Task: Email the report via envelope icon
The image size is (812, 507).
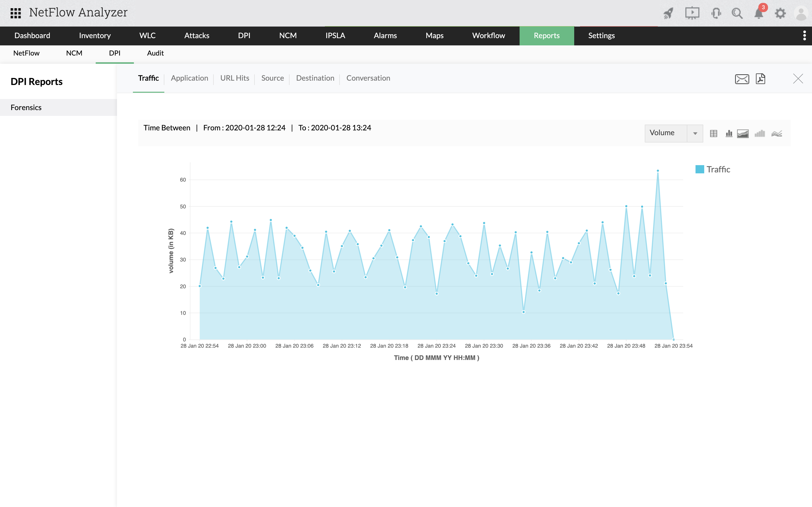Action: 741,79
